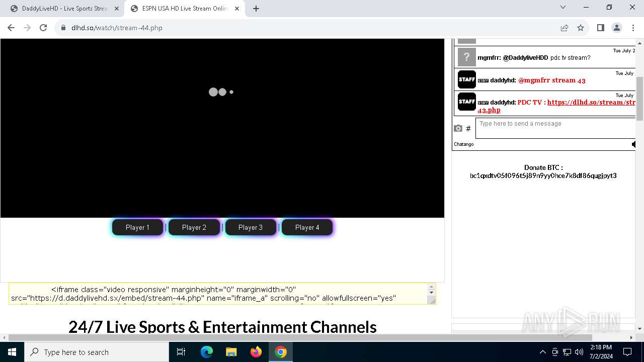Open the PDC TV stream link in chat

point(557,106)
